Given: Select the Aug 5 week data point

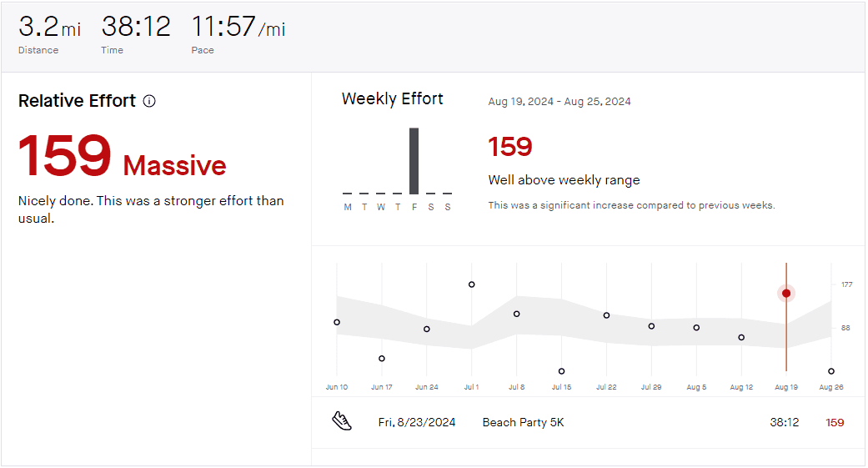Looking at the screenshot, I should coord(696,328).
